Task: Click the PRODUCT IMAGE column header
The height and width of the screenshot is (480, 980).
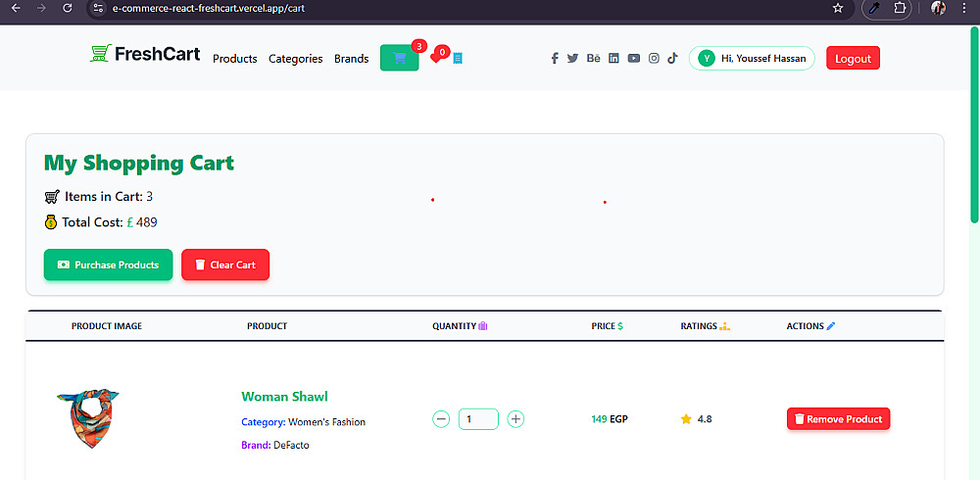Action: (x=107, y=325)
